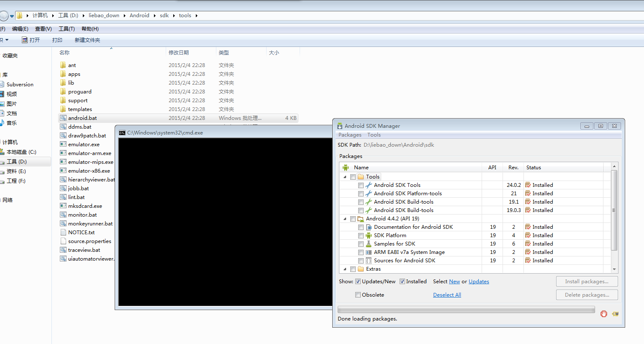Click the New link next to Select

pyautogui.click(x=454, y=282)
